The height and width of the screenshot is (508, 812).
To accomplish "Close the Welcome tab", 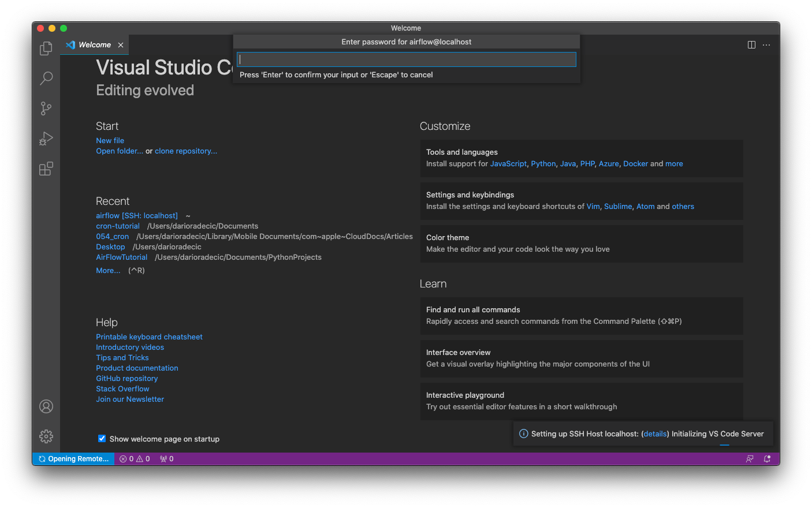I will (x=121, y=45).
